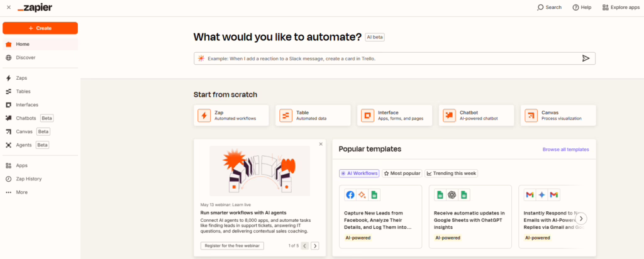This screenshot has height=259, width=644.
Task: Open Capture New Leads from Facebook template
Action: click(380, 217)
